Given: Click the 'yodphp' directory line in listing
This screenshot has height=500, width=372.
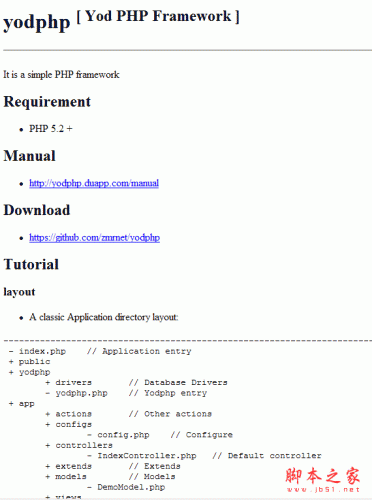Looking at the screenshot, I should point(34,372).
